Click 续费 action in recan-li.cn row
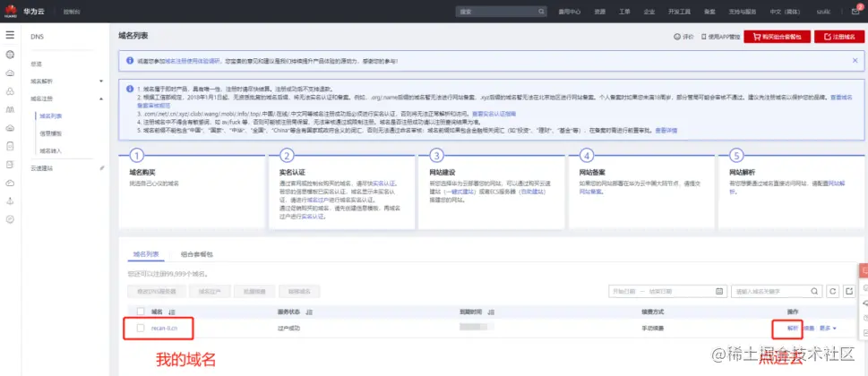 [809, 329]
